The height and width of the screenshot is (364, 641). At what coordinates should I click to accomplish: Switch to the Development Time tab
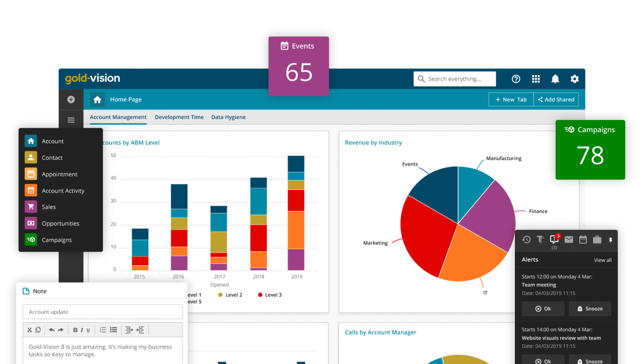click(179, 117)
